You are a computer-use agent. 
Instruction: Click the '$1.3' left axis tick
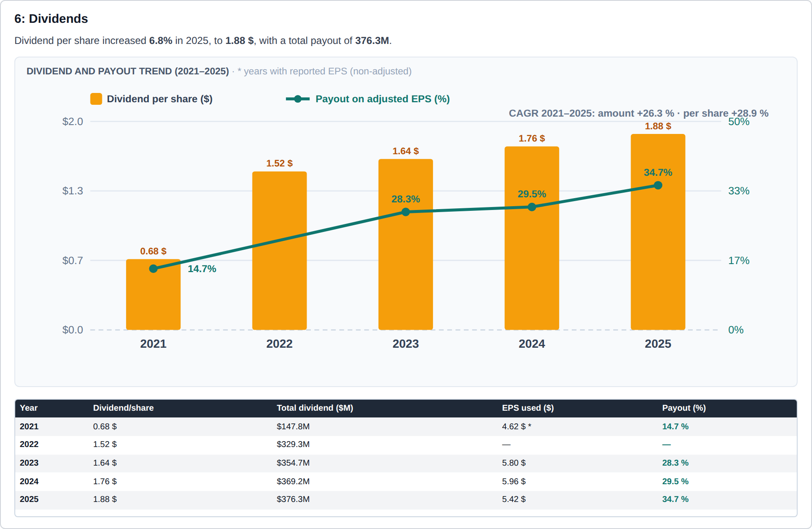(73, 191)
